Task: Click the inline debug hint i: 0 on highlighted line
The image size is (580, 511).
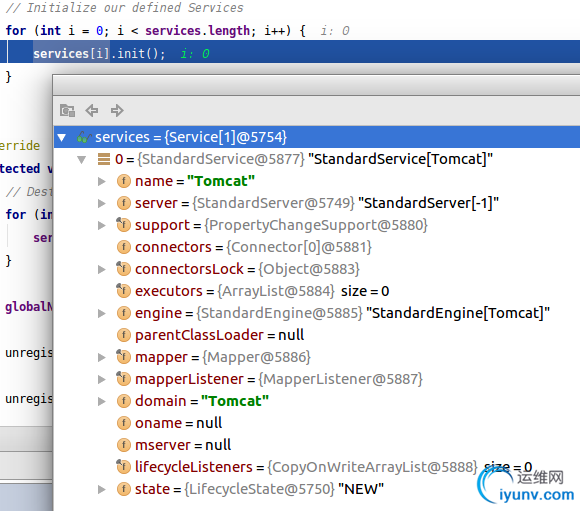Action: point(195,54)
